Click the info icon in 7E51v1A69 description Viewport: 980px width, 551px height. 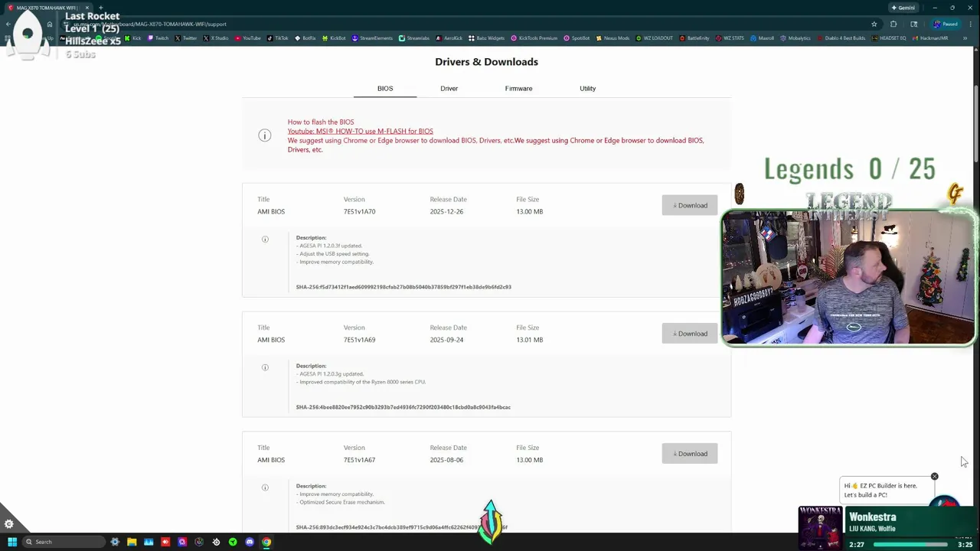tap(265, 367)
